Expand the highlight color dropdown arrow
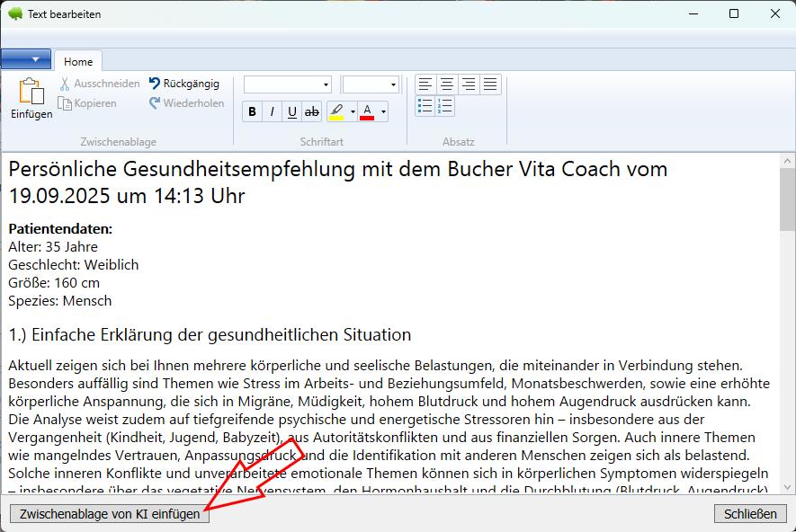The width and height of the screenshot is (796, 532). (x=353, y=112)
